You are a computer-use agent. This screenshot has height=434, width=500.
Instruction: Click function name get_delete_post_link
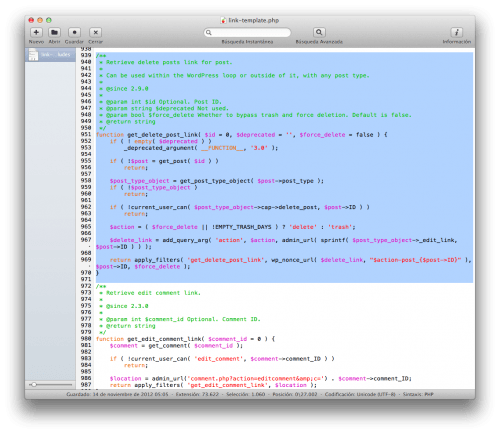pos(163,135)
